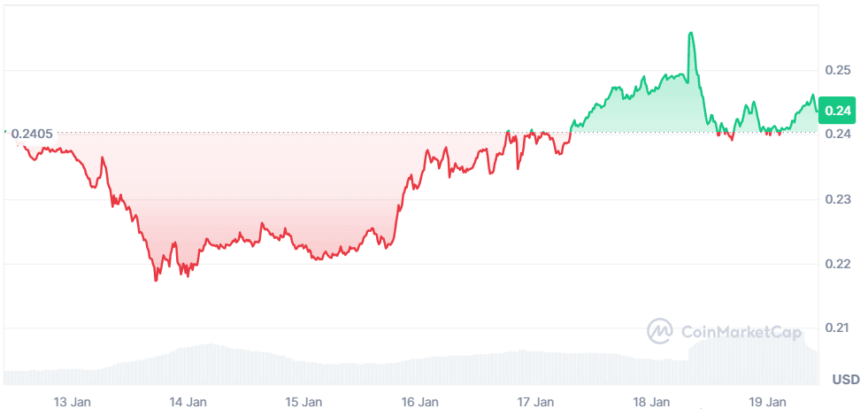Image resolution: width=868 pixels, height=409 pixels.
Task: Click the 0.2405 opening price label
Action: tap(32, 134)
